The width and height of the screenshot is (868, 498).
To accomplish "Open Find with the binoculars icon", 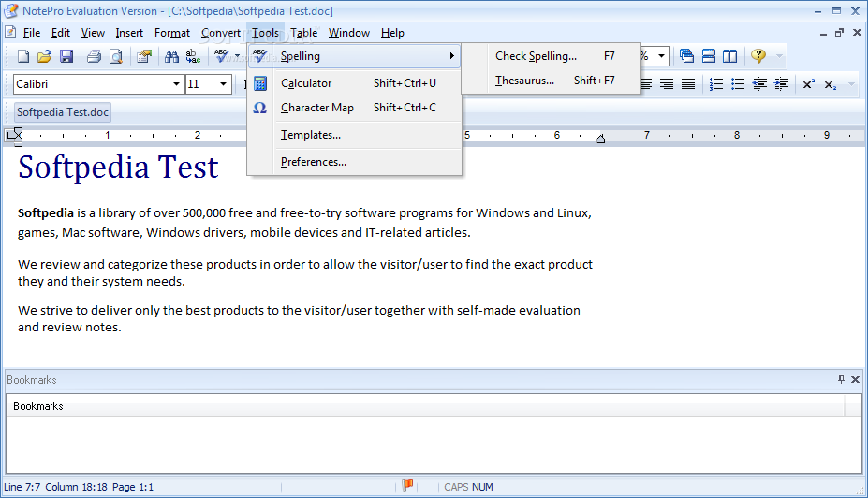I will click(x=171, y=56).
